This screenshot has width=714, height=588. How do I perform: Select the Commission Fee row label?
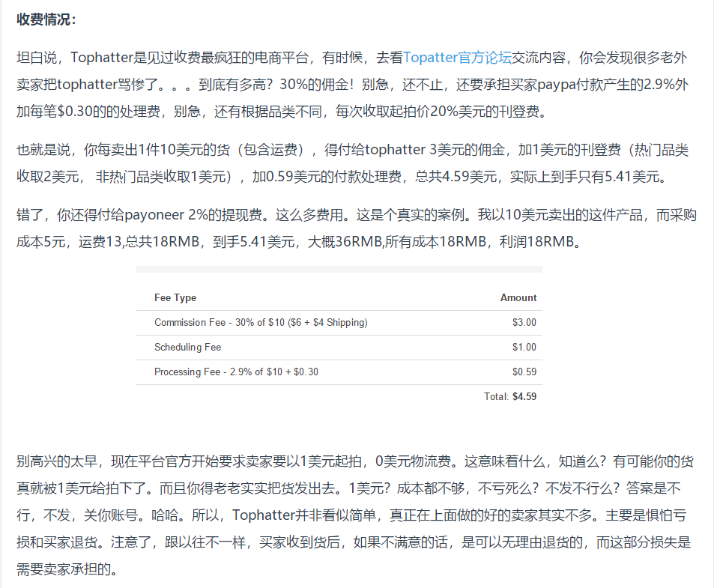pyautogui.click(x=261, y=323)
